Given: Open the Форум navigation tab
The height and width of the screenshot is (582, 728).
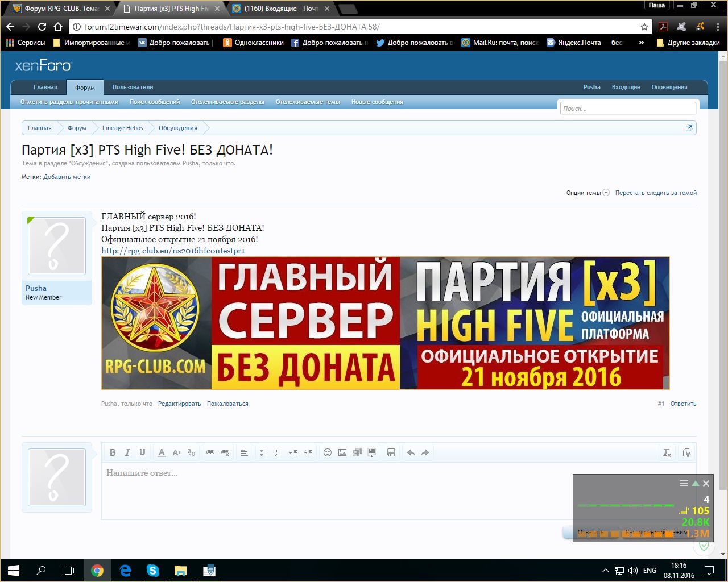Looking at the screenshot, I should (x=85, y=88).
